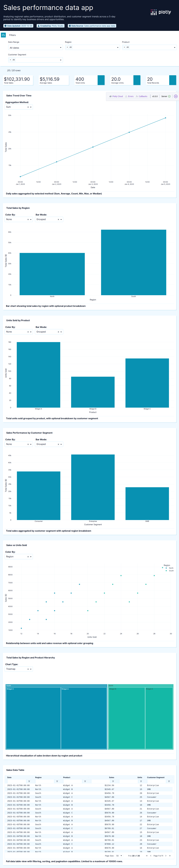Sort table by Units column header
Screen dimensions: 179x868
tap(140, 777)
